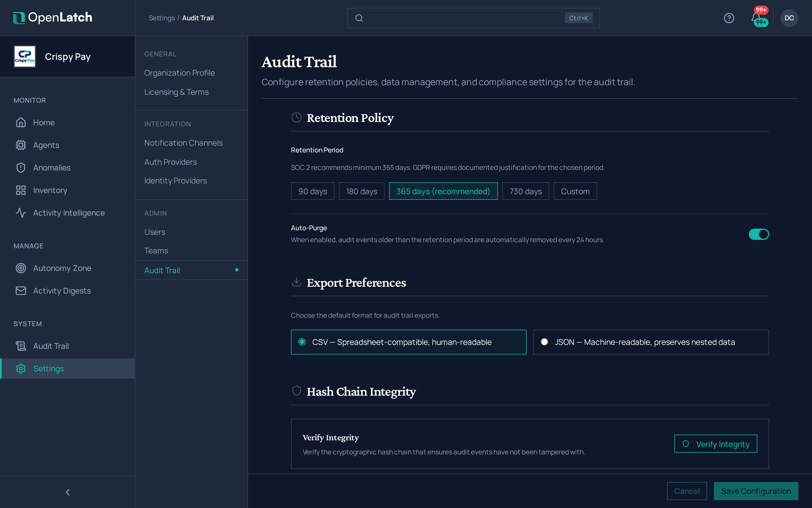Open Notification Channels settings
The image size is (812, 508).
coord(183,143)
